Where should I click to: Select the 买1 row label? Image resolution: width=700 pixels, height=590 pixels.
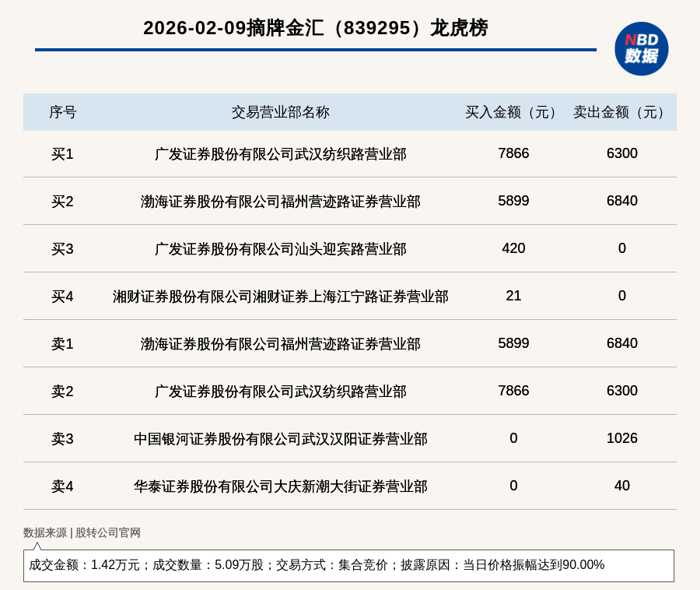[62, 154]
